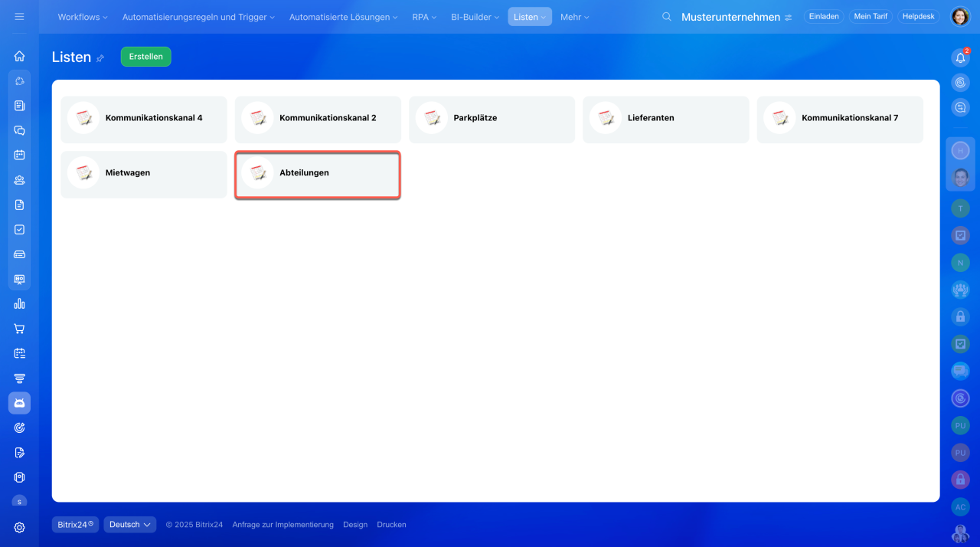This screenshot has height=547, width=980.
Task: Expand Automatisierungsregeln und Trigger menu
Action: [198, 17]
